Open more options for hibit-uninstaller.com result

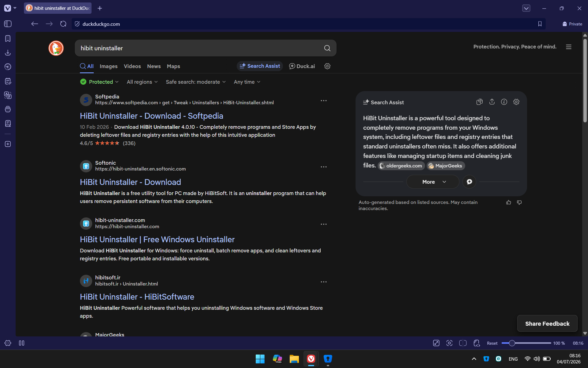point(324,224)
